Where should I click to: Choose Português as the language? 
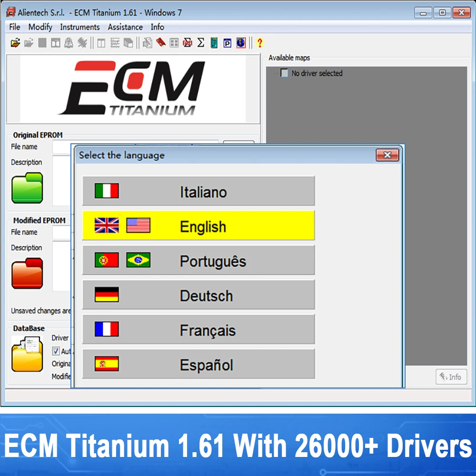click(198, 260)
